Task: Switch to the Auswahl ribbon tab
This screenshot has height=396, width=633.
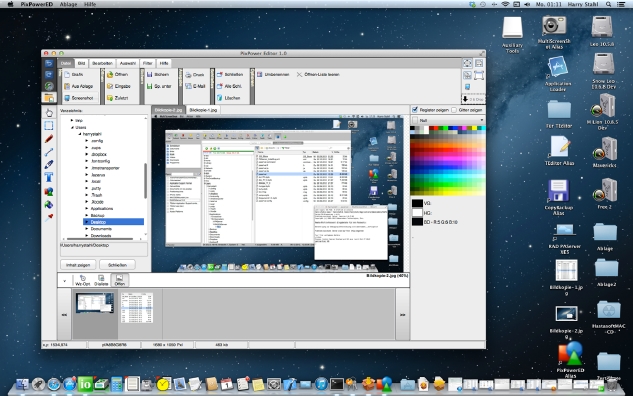Action: [128, 63]
